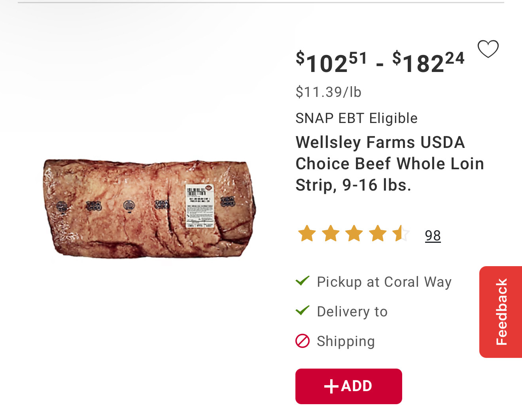The width and height of the screenshot is (522, 420).
Task: Click the SNAP EBT Eligible label
Action: click(356, 118)
